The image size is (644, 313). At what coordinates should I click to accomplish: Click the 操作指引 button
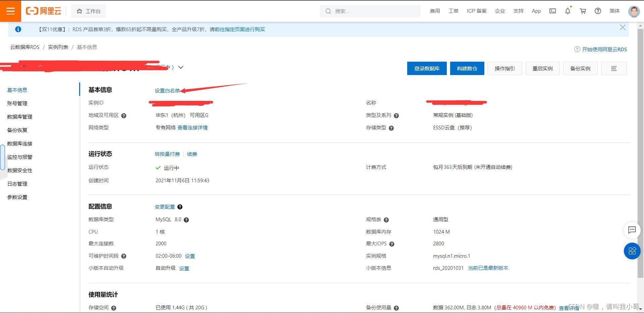[x=504, y=68]
